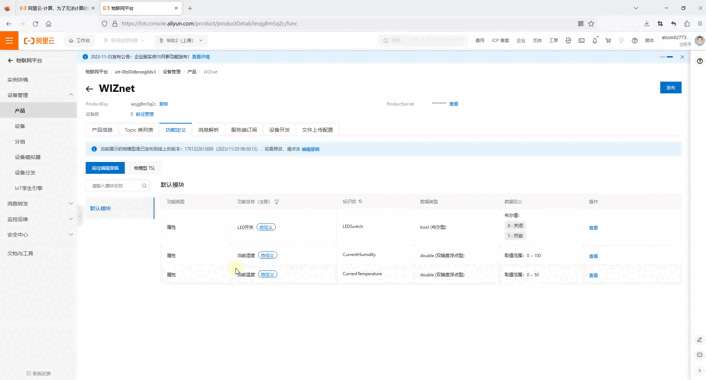Close the blue announcement banner
This screenshot has width=706, height=380.
(682, 57)
